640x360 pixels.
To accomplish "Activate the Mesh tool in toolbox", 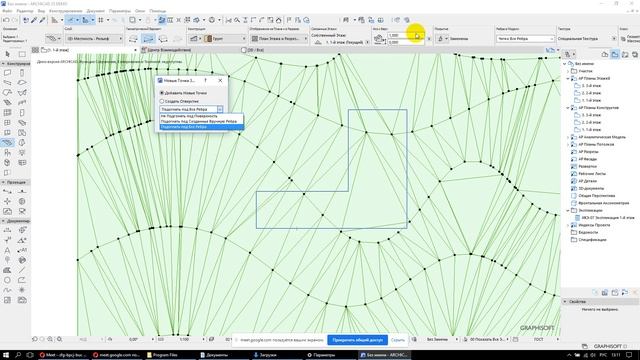I will 7,142.
